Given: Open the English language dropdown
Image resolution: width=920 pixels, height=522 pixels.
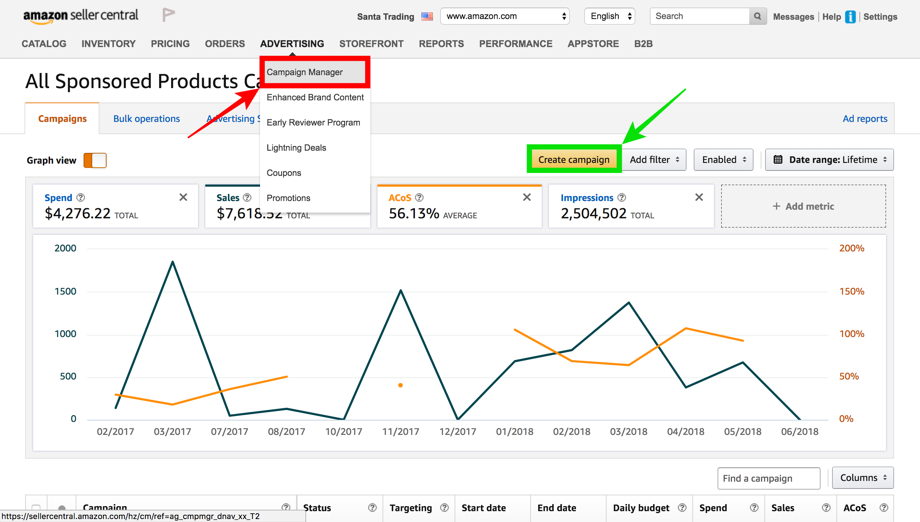Looking at the screenshot, I should pyautogui.click(x=610, y=16).
